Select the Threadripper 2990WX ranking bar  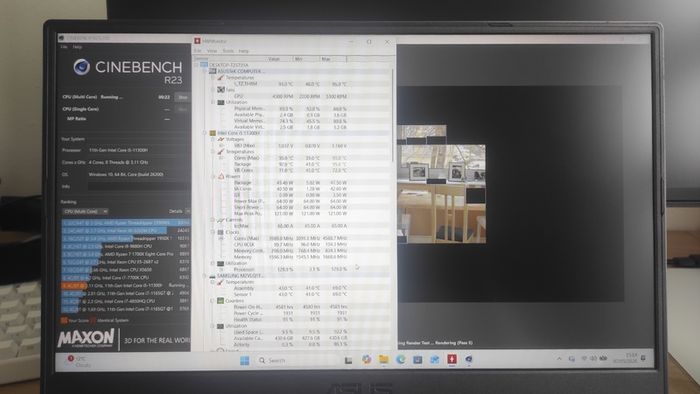[x=126, y=222]
